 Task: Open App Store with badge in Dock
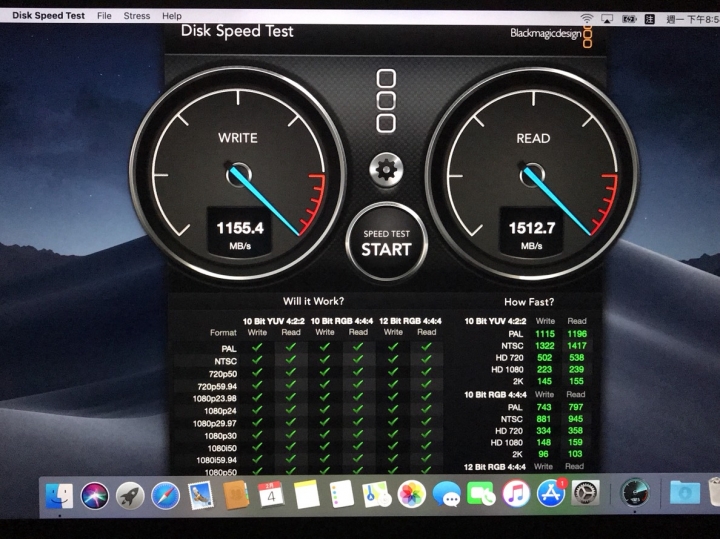point(551,494)
